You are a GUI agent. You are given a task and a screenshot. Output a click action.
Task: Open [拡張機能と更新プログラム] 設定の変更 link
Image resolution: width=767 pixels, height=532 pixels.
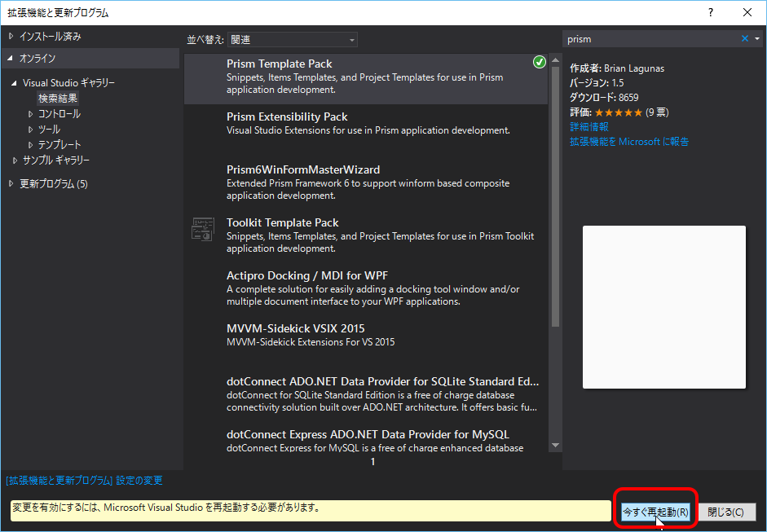(84, 481)
